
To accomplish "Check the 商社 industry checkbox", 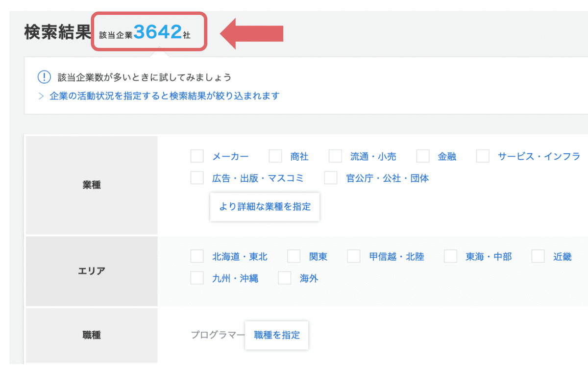I will click(275, 156).
